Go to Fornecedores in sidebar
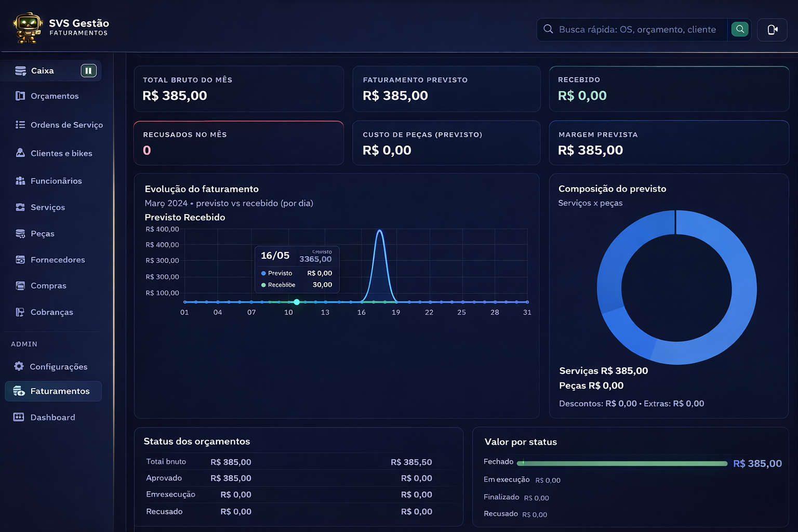The image size is (798, 532). tap(57, 260)
